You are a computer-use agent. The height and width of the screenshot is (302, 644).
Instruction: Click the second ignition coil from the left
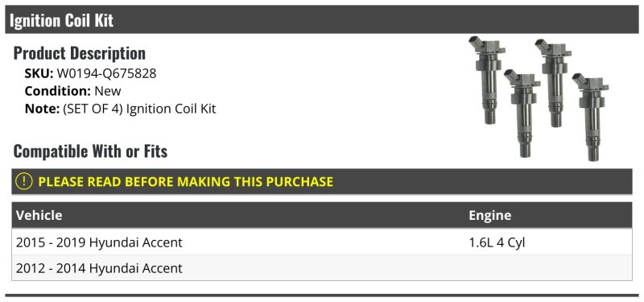tap(522, 113)
